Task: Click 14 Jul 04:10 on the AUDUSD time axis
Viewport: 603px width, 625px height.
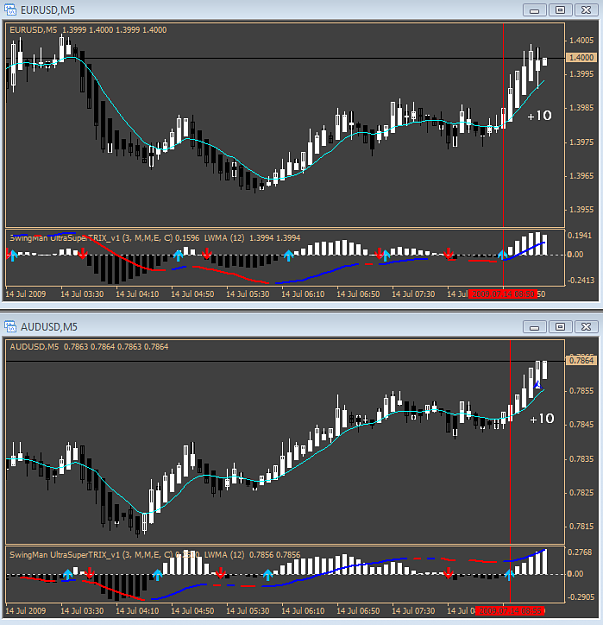Action: [x=137, y=611]
